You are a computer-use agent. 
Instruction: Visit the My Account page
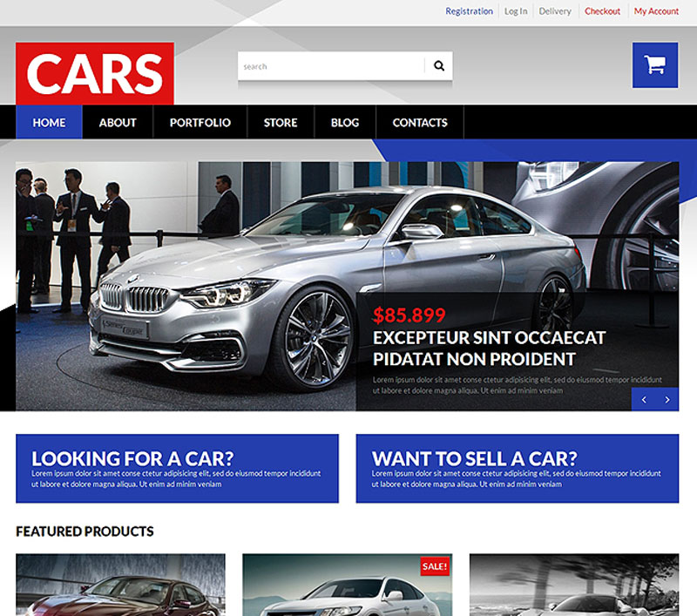[x=655, y=10]
